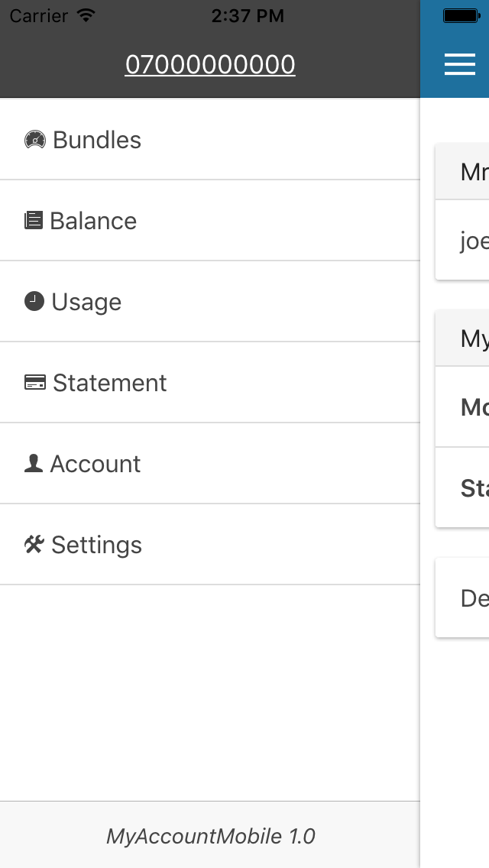Tap the partially visible Mr card header
Viewport: 489px width, 868px height.
462,172
